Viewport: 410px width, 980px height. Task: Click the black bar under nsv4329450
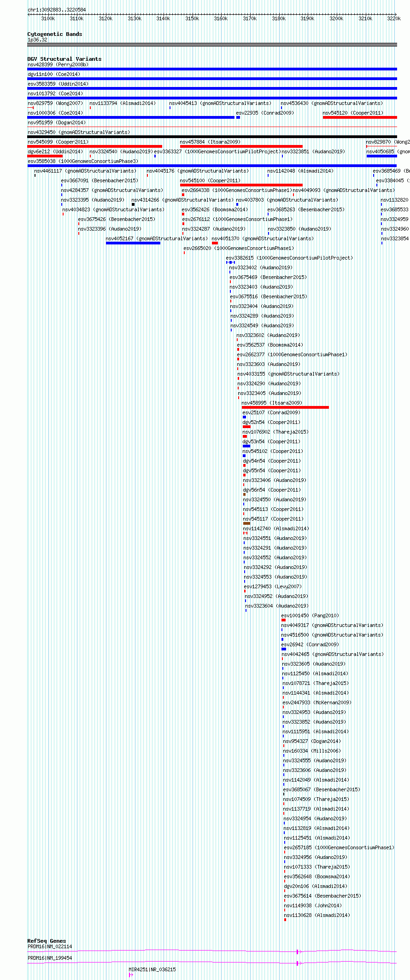pyautogui.click(x=212, y=137)
